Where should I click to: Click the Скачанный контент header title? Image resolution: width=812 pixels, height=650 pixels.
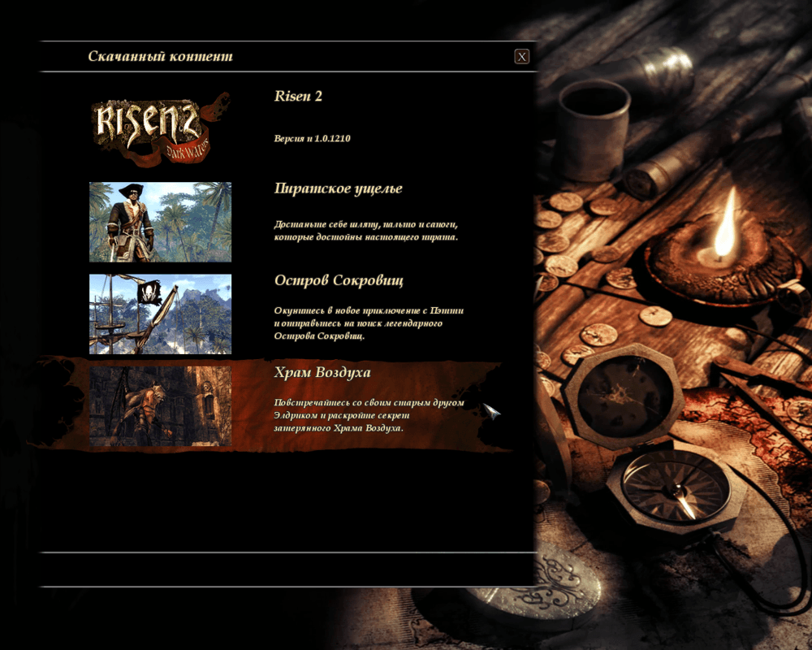coord(161,56)
